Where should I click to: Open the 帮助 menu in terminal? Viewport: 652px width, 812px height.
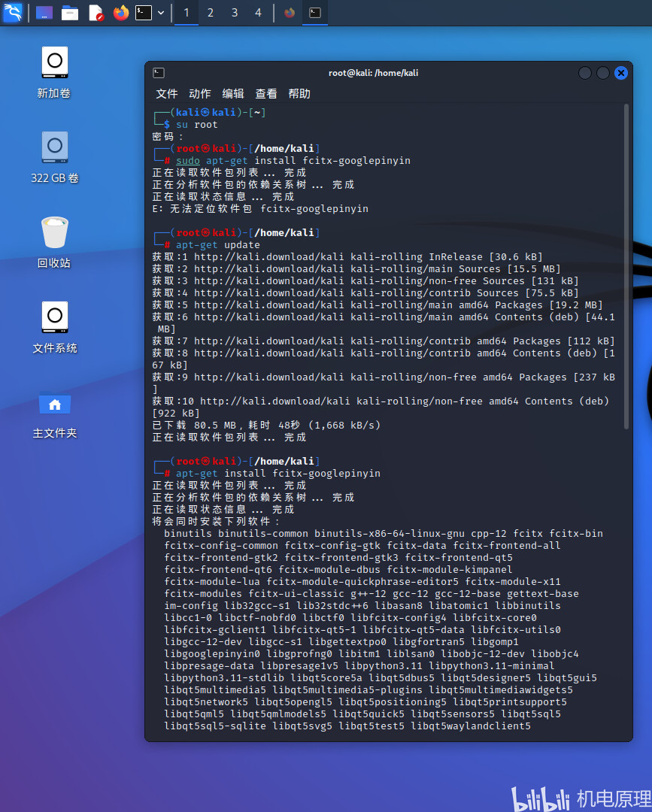[x=299, y=94]
